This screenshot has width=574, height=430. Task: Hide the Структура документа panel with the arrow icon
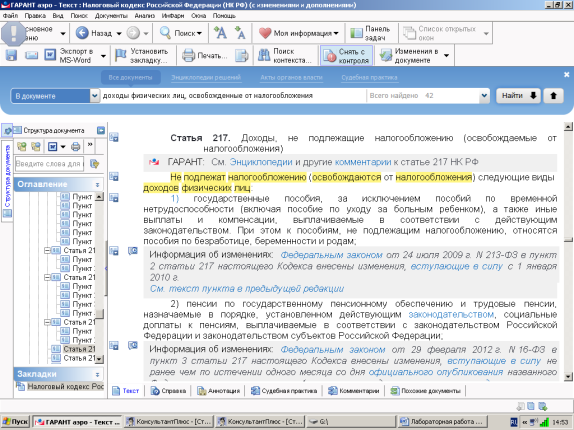101,130
